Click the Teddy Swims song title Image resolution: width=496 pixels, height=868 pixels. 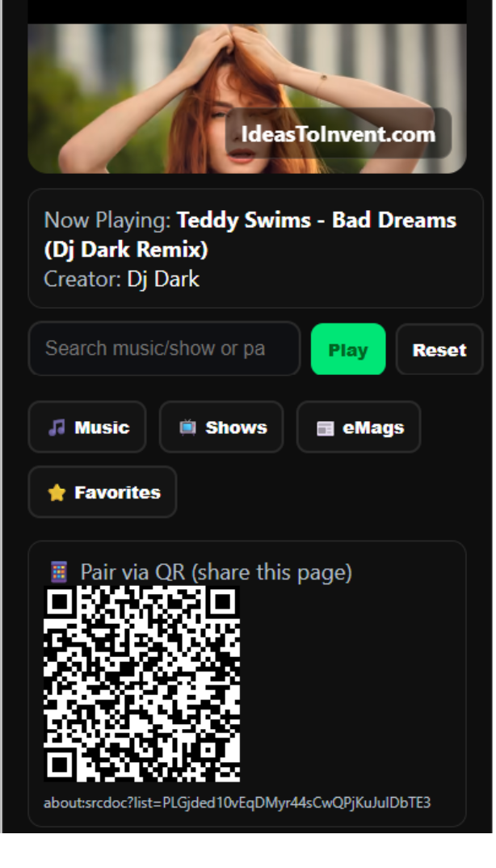[250, 234]
